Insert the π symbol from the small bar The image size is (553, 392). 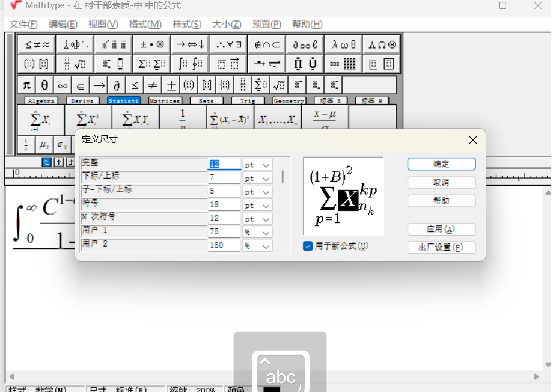click(x=27, y=85)
